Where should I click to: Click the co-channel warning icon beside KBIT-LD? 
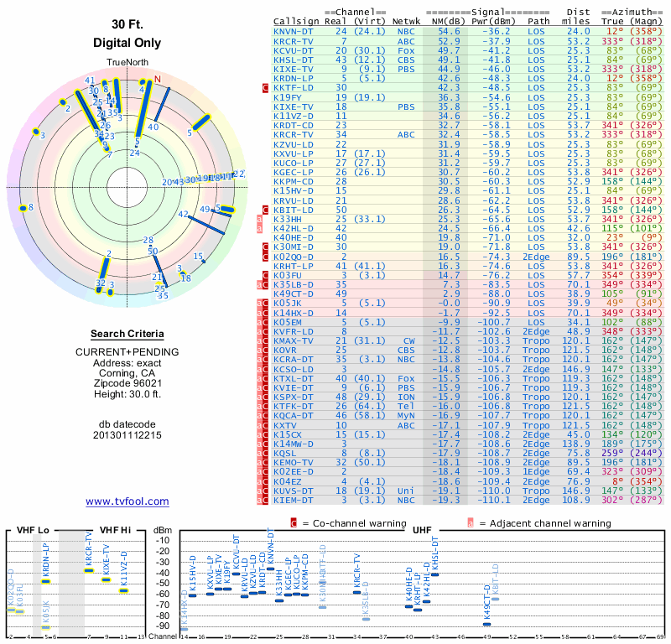click(265, 210)
